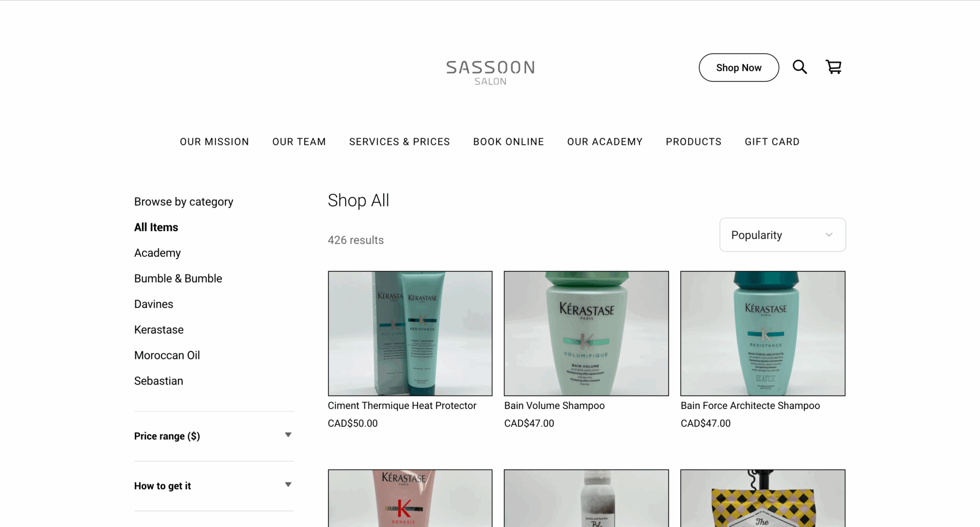The height and width of the screenshot is (527, 980).
Task: Go to Book Online page
Action: point(508,142)
